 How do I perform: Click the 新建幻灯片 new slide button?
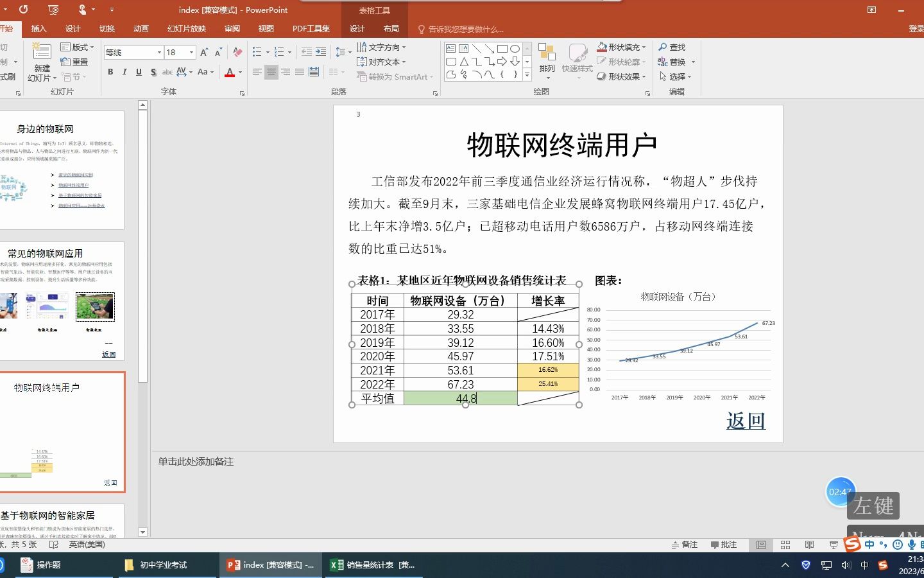[40, 62]
